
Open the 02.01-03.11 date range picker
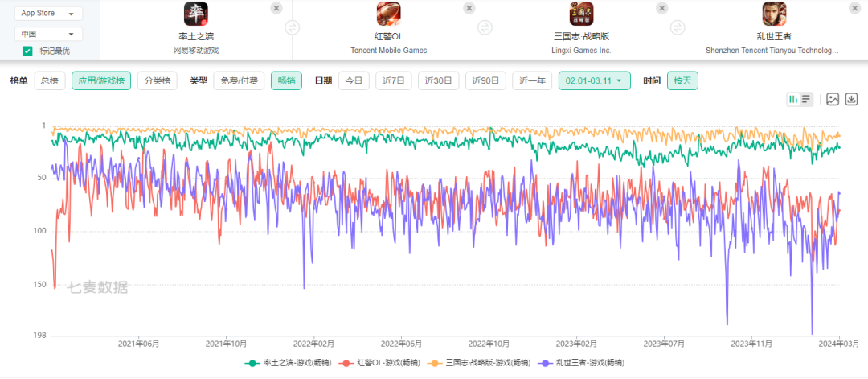[x=595, y=81]
